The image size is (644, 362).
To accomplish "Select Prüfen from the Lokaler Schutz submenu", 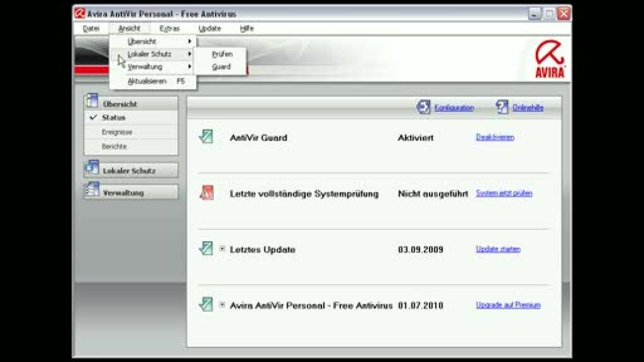I will 222,54.
